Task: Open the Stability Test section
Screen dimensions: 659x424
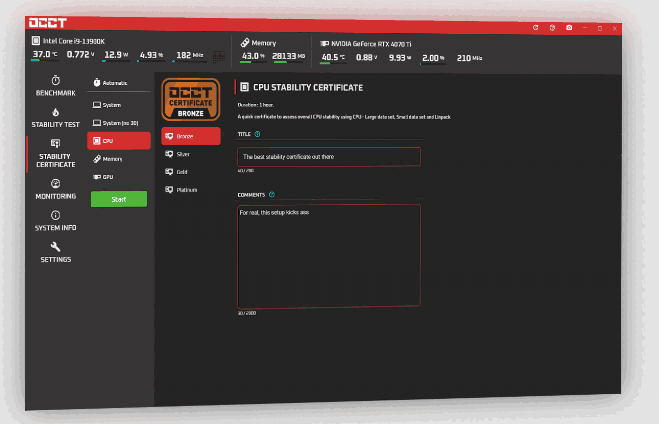Action: [x=55, y=118]
